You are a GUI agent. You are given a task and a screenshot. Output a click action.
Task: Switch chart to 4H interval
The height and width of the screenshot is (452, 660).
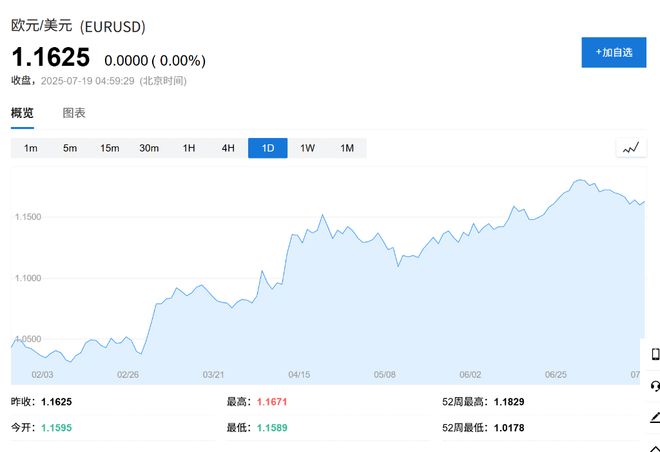point(228,148)
